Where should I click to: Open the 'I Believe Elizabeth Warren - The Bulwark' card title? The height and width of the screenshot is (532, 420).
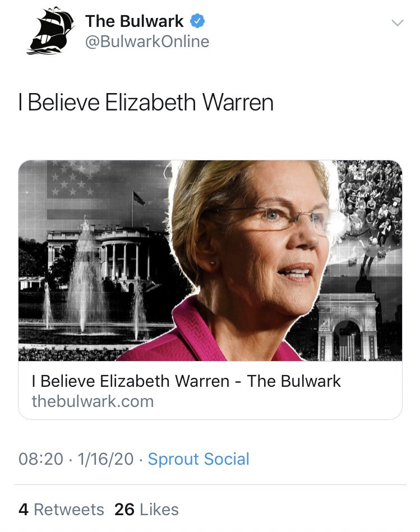[x=186, y=381]
